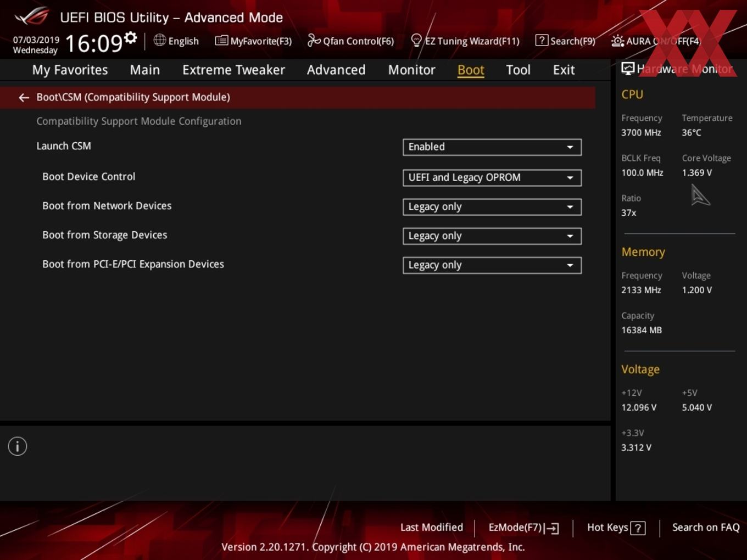The height and width of the screenshot is (560, 747).
Task: Select the Launch CSM label
Action: (x=64, y=146)
